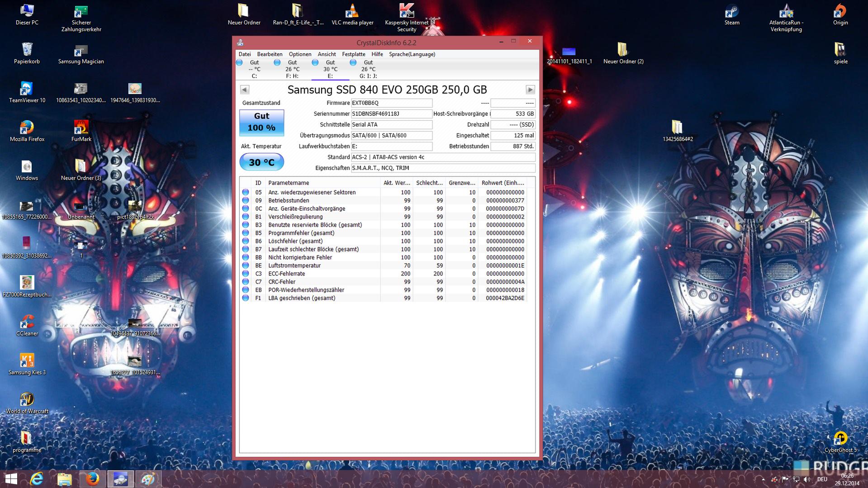Launch VLC media player shortcut
The image size is (868, 488).
(x=352, y=14)
